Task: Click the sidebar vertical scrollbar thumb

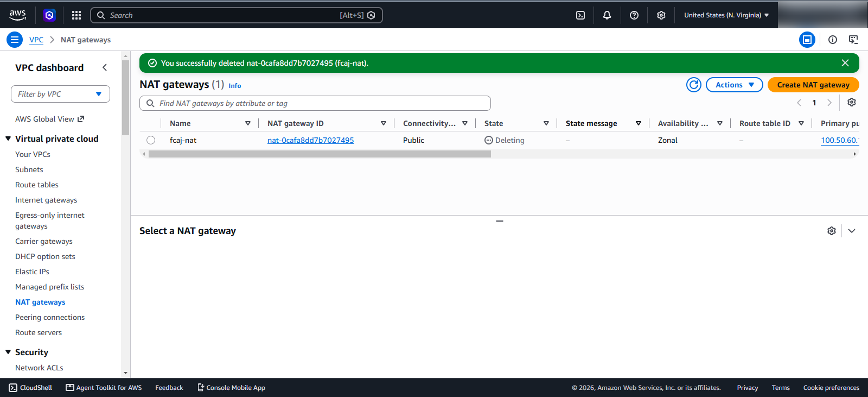Action: pos(126,98)
